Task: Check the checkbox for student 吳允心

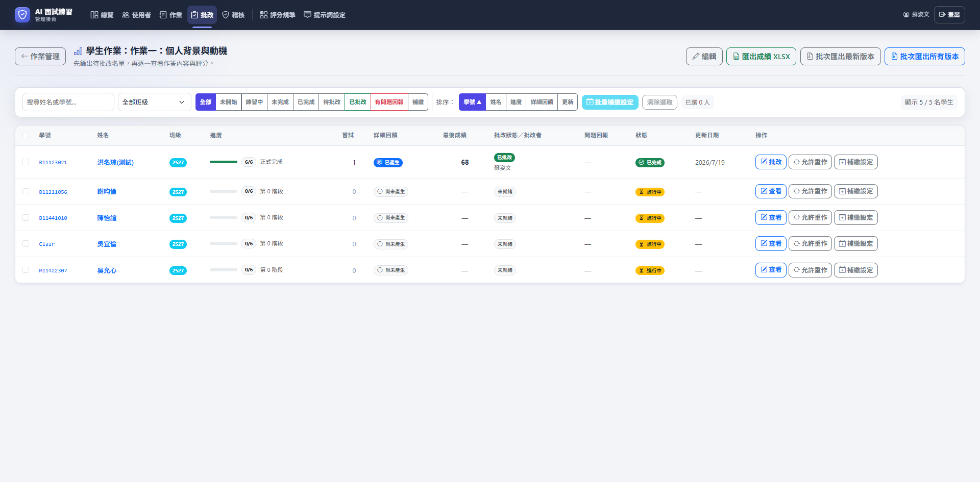Action: click(26, 270)
